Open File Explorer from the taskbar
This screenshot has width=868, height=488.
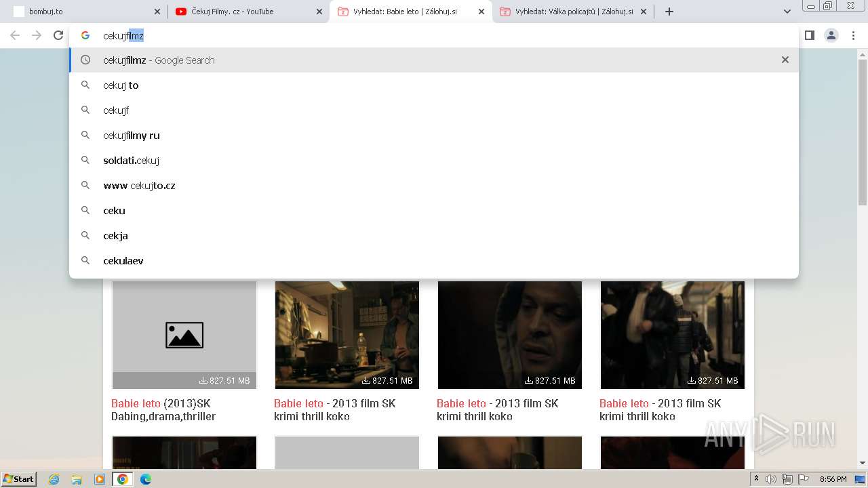(77, 479)
